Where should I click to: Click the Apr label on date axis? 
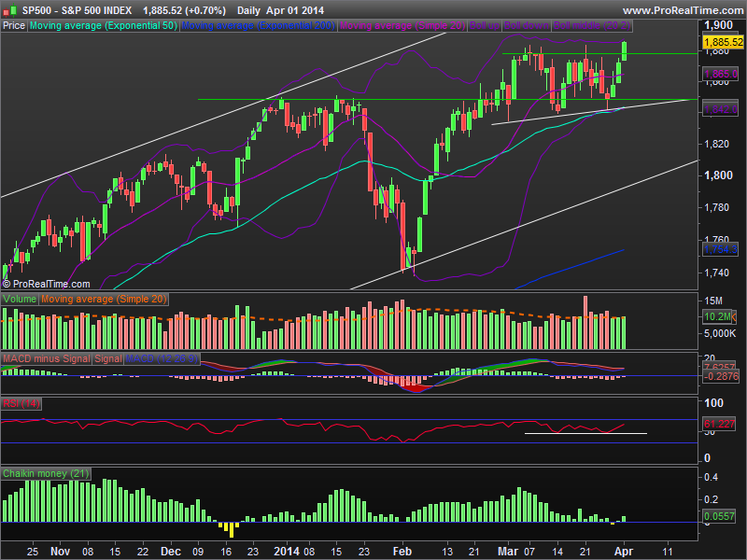(624, 552)
